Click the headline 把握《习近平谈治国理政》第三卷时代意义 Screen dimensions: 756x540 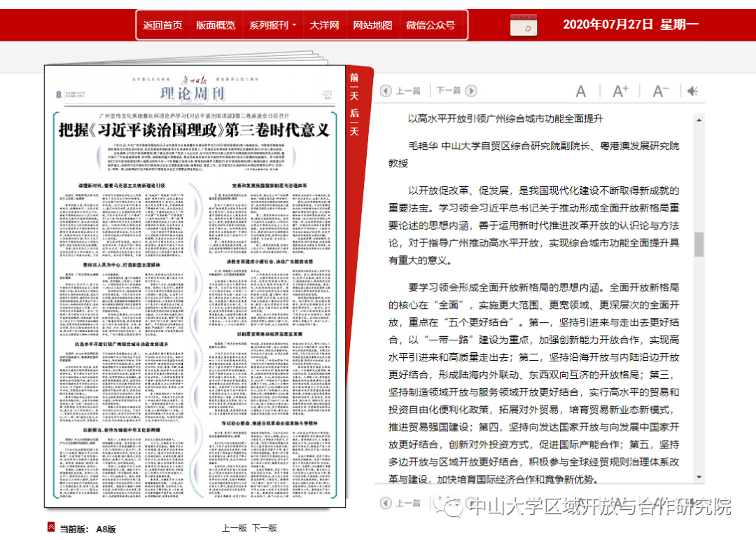(194, 130)
